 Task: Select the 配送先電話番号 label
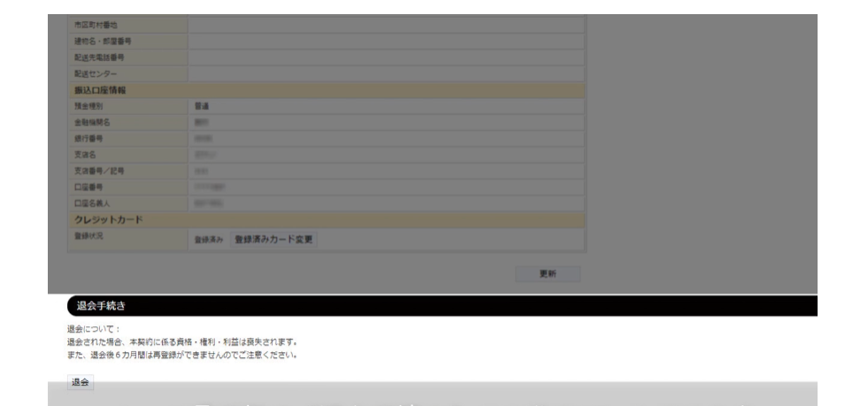pyautogui.click(x=100, y=57)
